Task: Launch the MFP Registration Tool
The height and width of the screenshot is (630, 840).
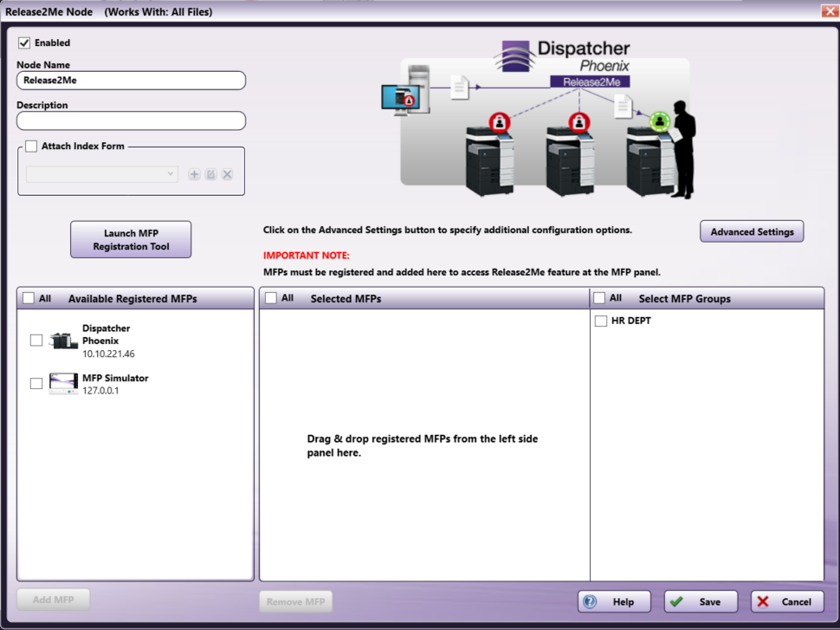Action: coord(131,240)
